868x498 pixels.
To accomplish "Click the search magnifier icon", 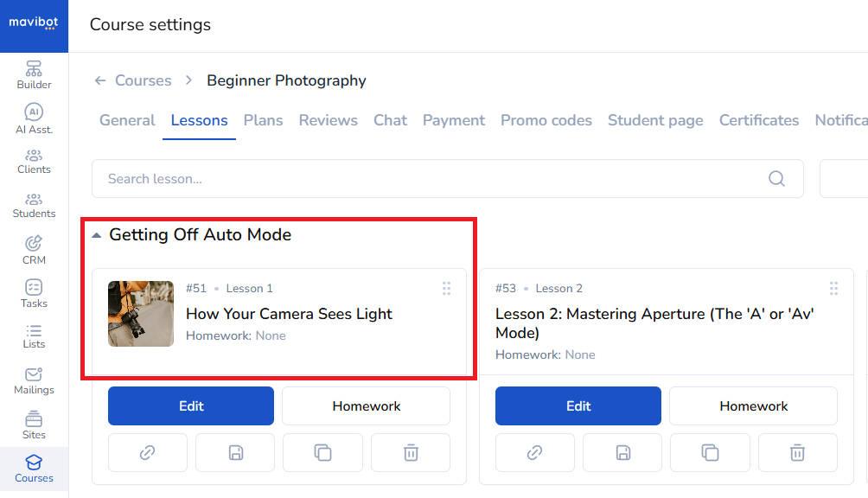I will pyautogui.click(x=776, y=179).
